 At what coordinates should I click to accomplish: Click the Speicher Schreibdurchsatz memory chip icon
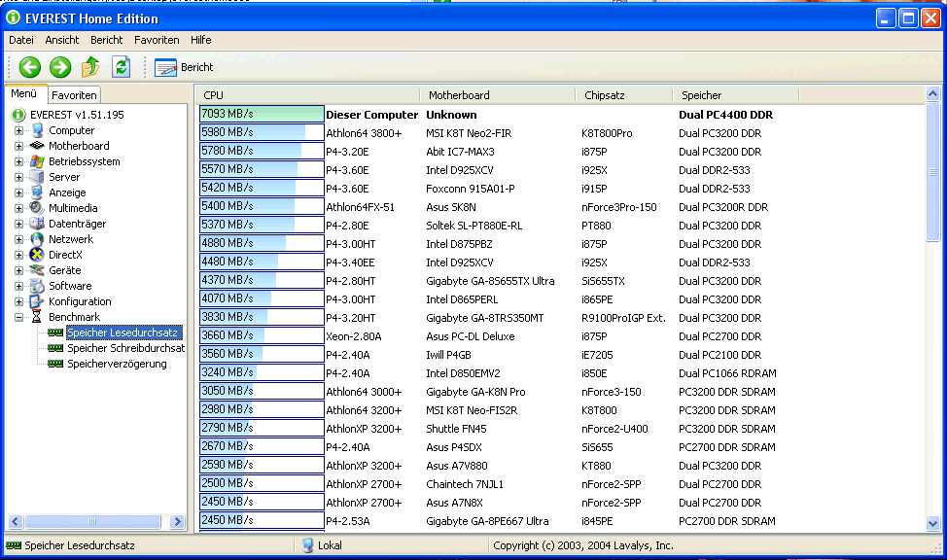point(55,349)
